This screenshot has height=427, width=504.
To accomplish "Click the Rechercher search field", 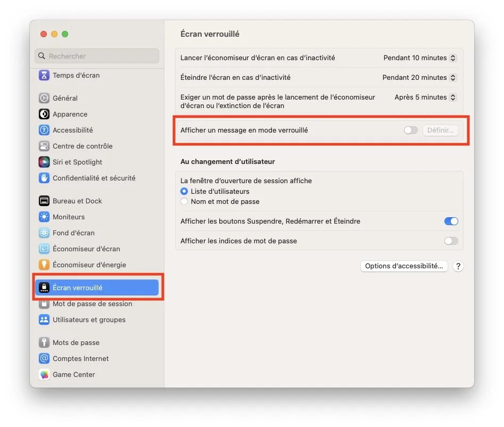I will point(97,56).
